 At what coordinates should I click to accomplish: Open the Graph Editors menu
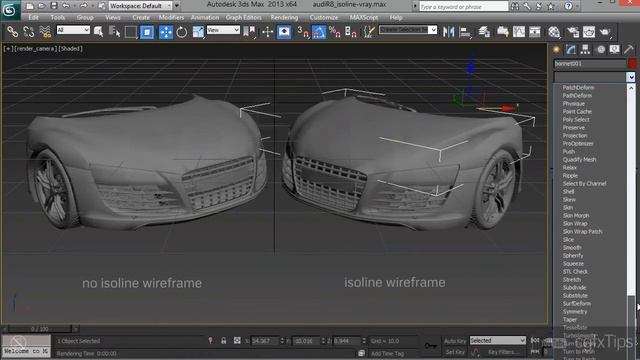243,18
